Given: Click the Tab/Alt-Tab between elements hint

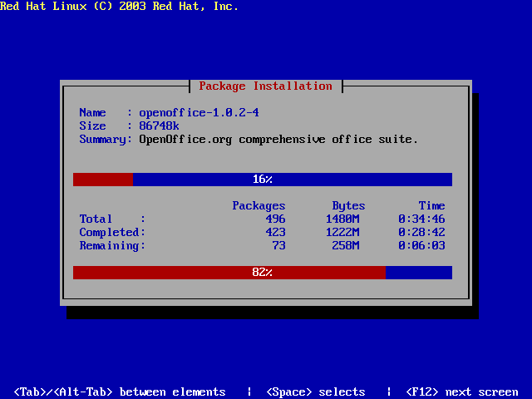Looking at the screenshot, I should click(x=120, y=392).
